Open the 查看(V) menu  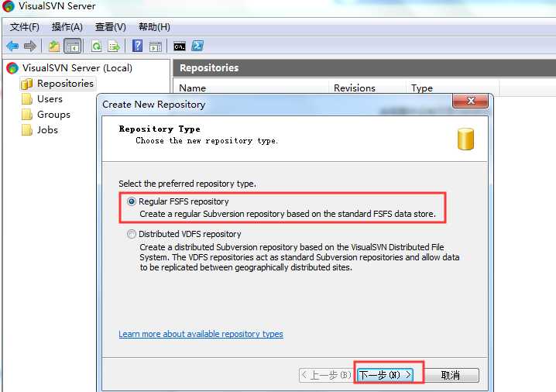click(110, 26)
